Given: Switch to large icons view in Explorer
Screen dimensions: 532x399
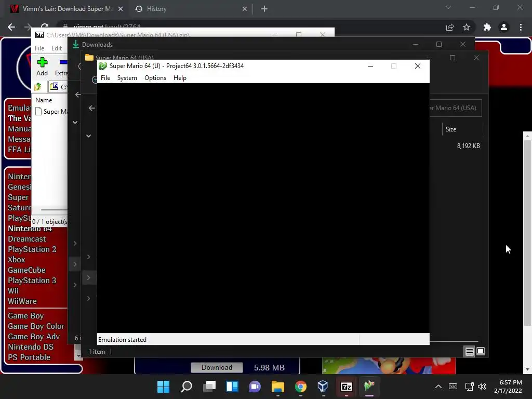Looking at the screenshot, I should coord(481,352).
